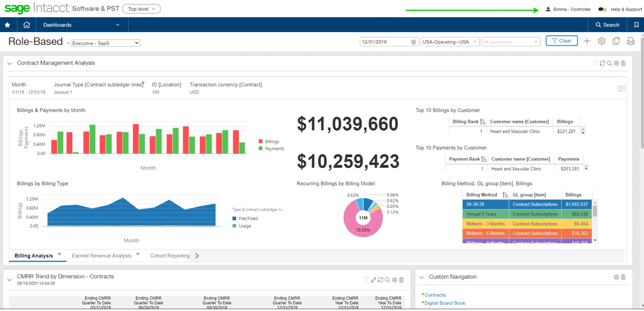Image resolution: width=644 pixels, height=311 pixels.
Task: Open the calendar picker for 12/31/2019
Action: [413, 42]
